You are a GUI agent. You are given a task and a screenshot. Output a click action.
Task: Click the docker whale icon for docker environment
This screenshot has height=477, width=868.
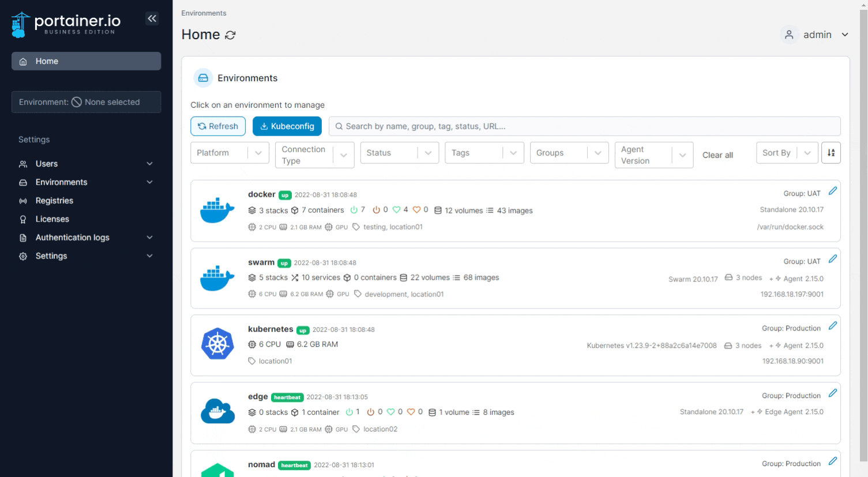click(x=217, y=210)
